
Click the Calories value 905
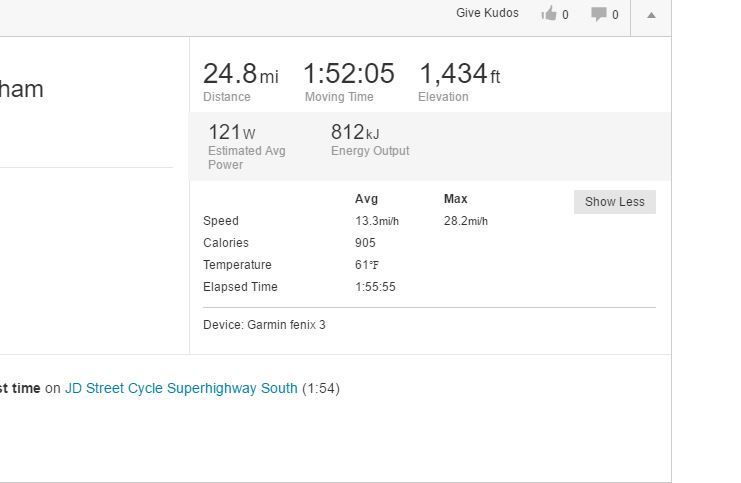[x=365, y=243]
